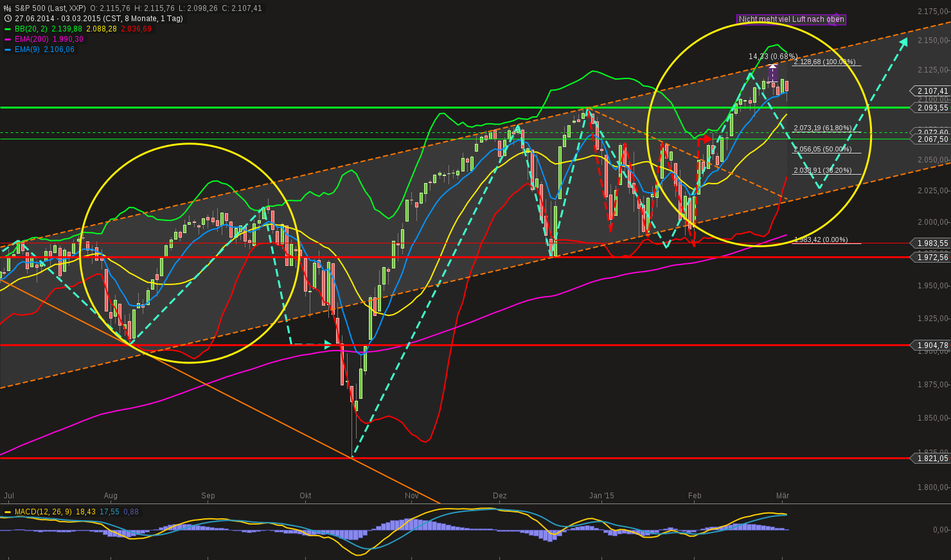The height and width of the screenshot is (560, 951).
Task: Click the Dez label on time axis
Action: coord(500,496)
